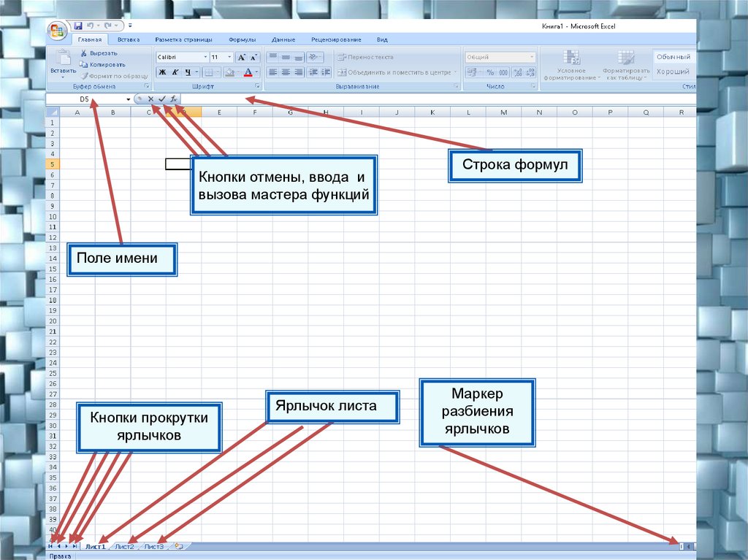Align text to bottom of cell
This screenshot has width=748, height=560.
click(298, 57)
